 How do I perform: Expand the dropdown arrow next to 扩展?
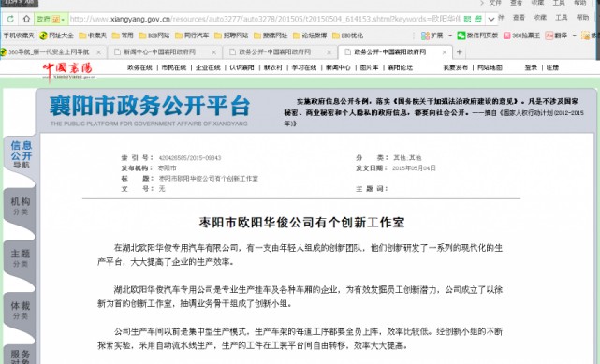pyautogui.click(x=450, y=36)
